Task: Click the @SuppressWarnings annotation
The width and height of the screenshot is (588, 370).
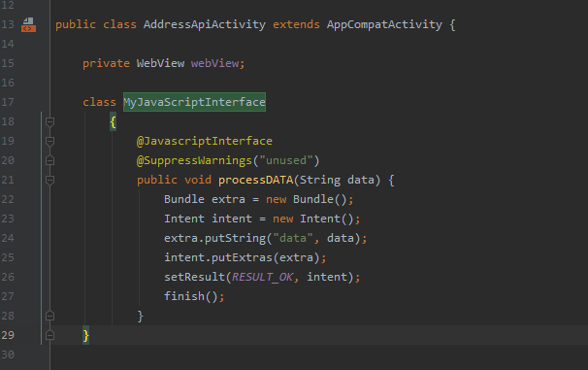Action: [x=194, y=160]
